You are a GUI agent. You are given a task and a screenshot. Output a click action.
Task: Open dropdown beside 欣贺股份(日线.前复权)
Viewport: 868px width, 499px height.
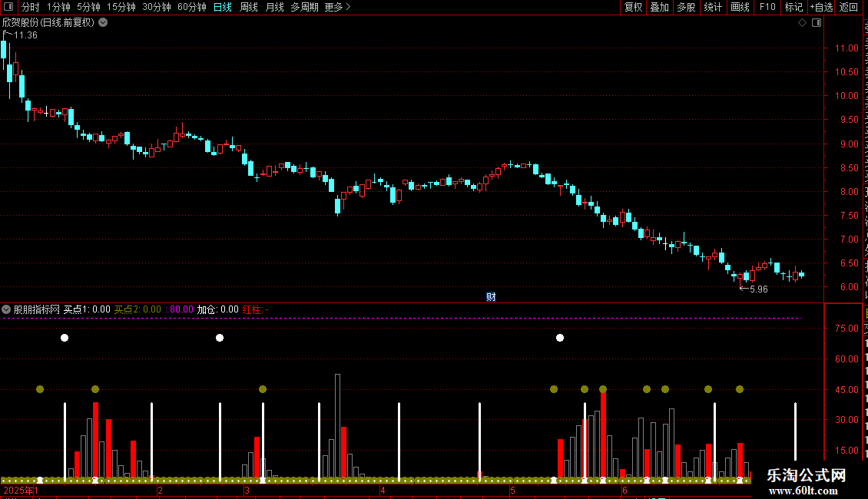(x=103, y=23)
